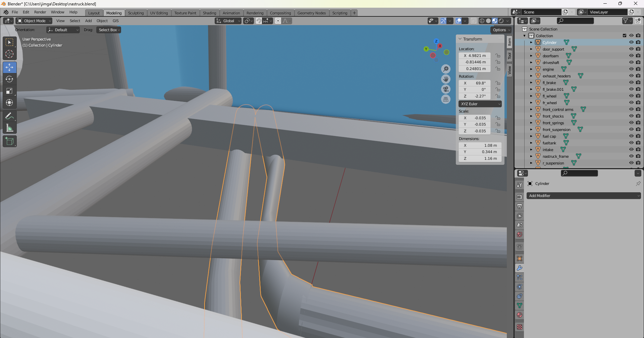Switch to the Sculpting workspace tab

136,13
